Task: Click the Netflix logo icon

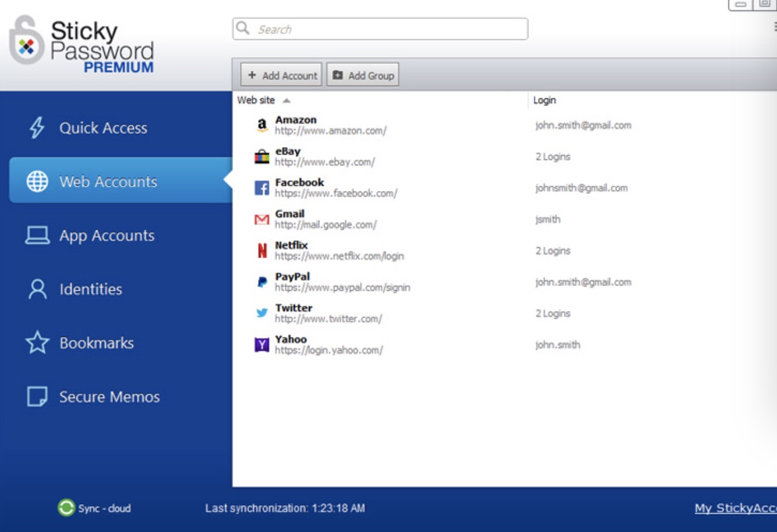Action: coord(262,251)
